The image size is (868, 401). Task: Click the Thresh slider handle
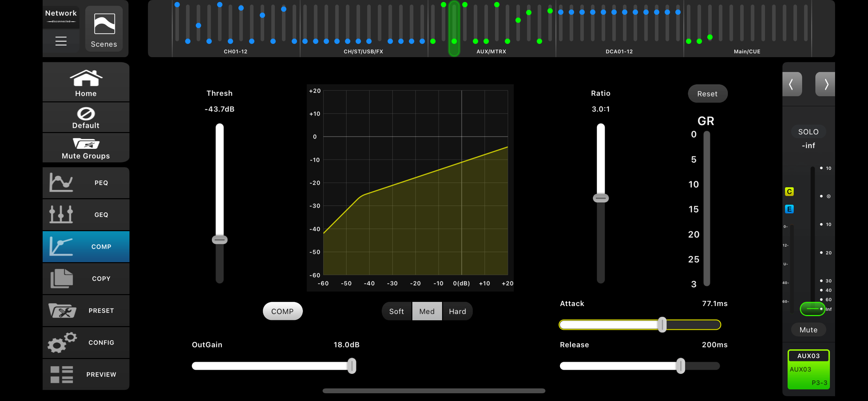220,240
